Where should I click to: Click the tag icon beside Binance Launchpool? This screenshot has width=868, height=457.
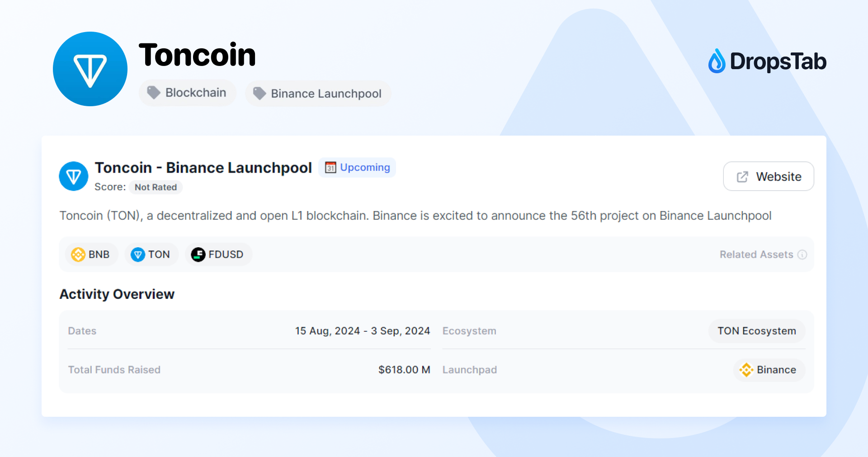coord(259,94)
